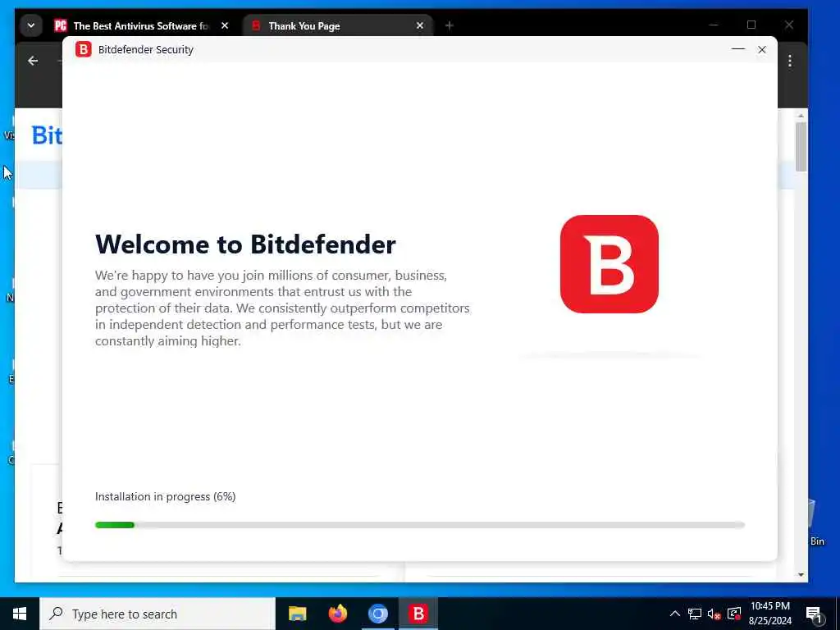
Task: Minimize the browser window
Action: pyautogui.click(x=714, y=25)
